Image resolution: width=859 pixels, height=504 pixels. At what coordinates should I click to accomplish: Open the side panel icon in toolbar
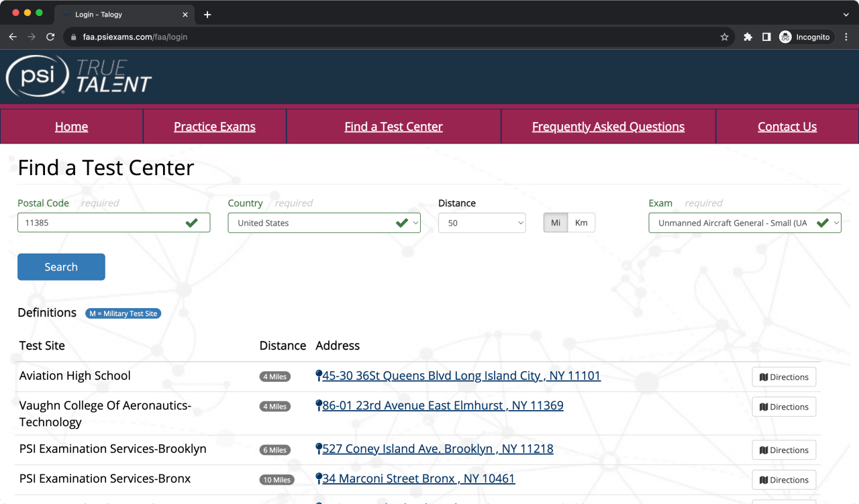pos(766,37)
